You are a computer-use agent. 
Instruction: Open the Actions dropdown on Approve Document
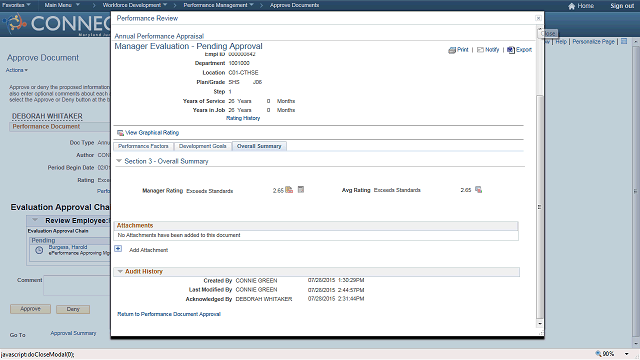17,70
